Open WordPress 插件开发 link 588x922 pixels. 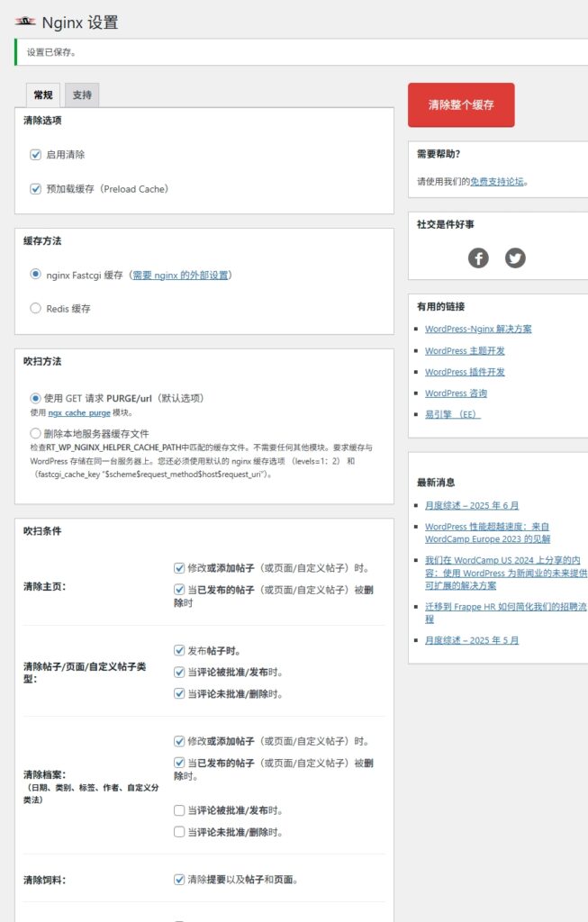click(465, 372)
